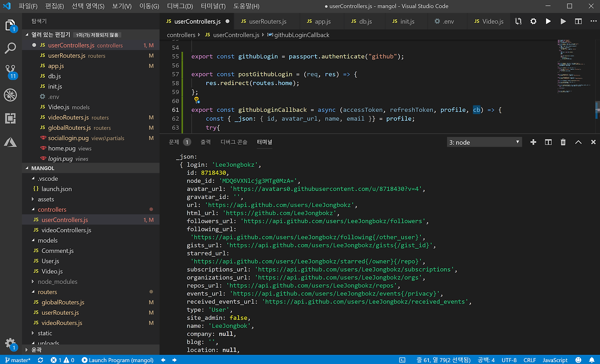The image size is (600, 364).
Task: Click the Manage gear icon at bottom left
Action: tap(10, 343)
